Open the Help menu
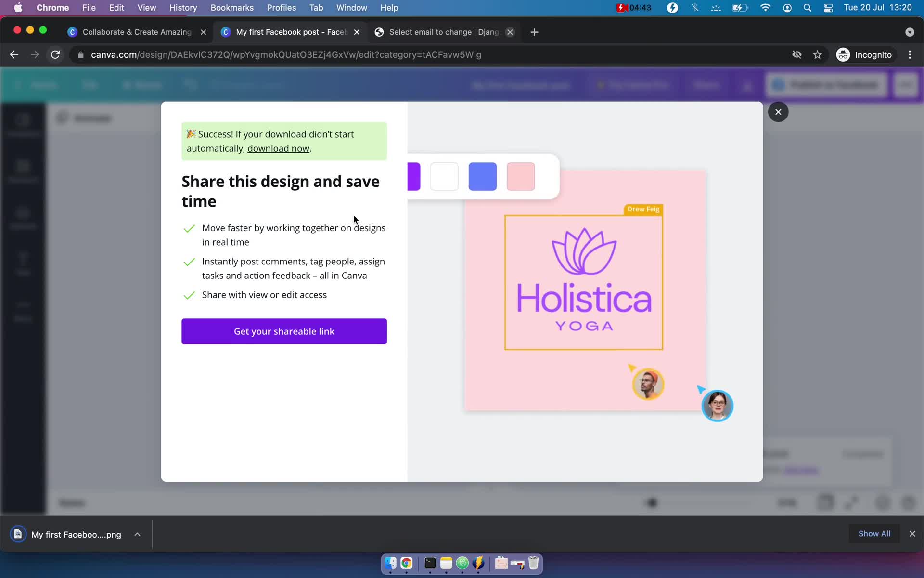Image resolution: width=924 pixels, height=578 pixels. (389, 7)
